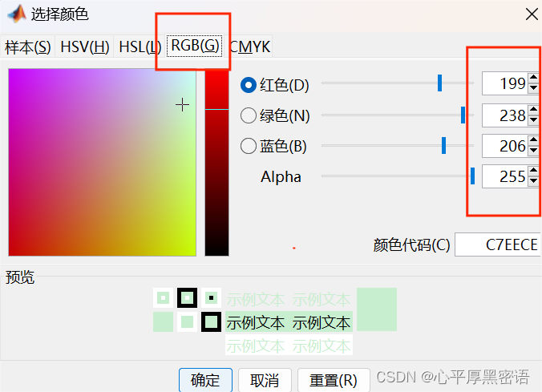542x392 pixels.
Task: Increase the Alpha value with up arrow
Action: pyautogui.click(x=533, y=171)
